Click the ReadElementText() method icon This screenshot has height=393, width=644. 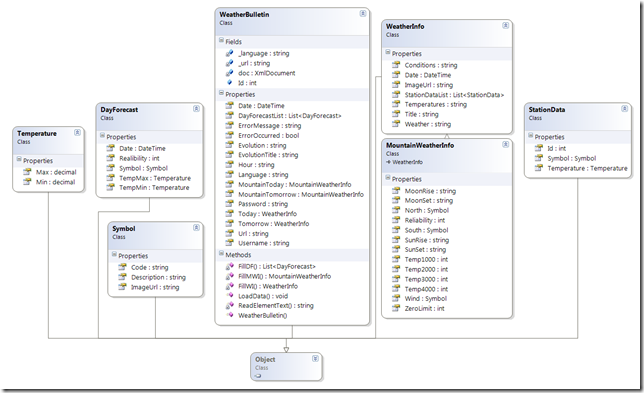(x=230, y=306)
